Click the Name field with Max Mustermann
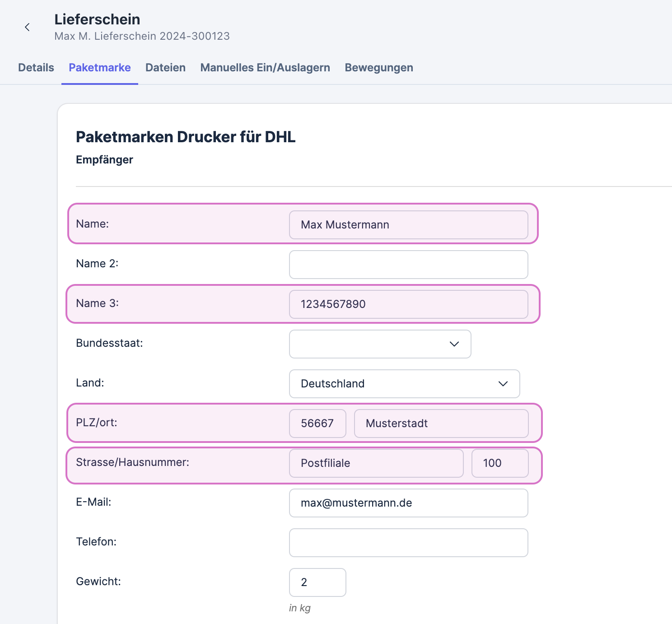The height and width of the screenshot is (624, 672). pos(408,225)
